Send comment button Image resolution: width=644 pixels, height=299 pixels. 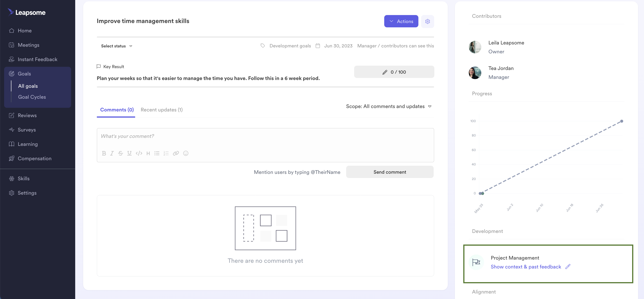[x=390, y=172]
